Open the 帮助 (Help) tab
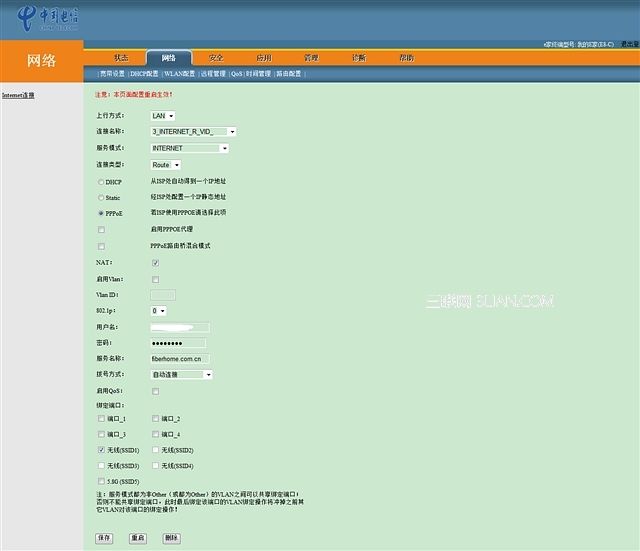 (407, 58)
